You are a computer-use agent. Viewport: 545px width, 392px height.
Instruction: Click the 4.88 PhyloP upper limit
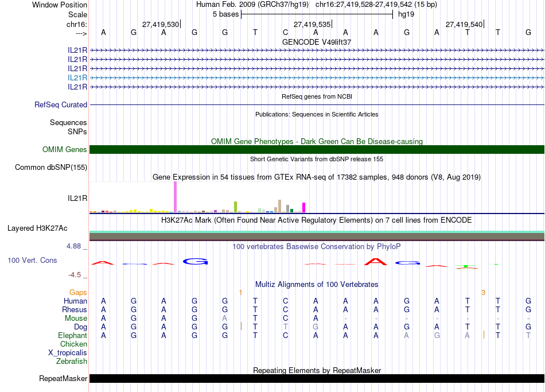pos(73,246)
